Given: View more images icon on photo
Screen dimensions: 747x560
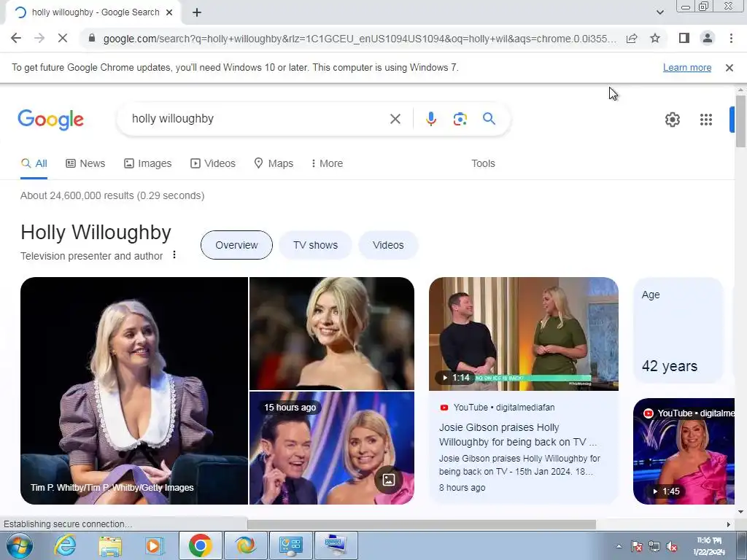Looking at the screenshot, I should pos(389,480).
